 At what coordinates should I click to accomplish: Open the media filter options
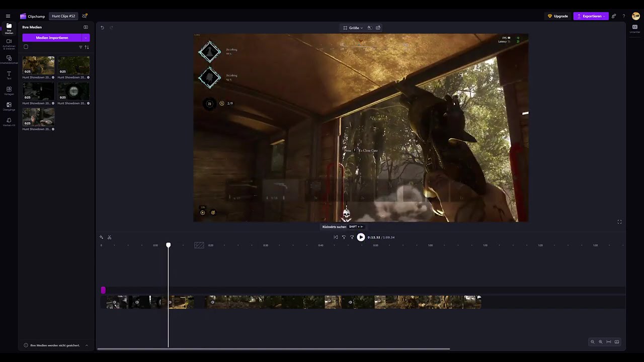pyautogui.click(x=80, y=47)
